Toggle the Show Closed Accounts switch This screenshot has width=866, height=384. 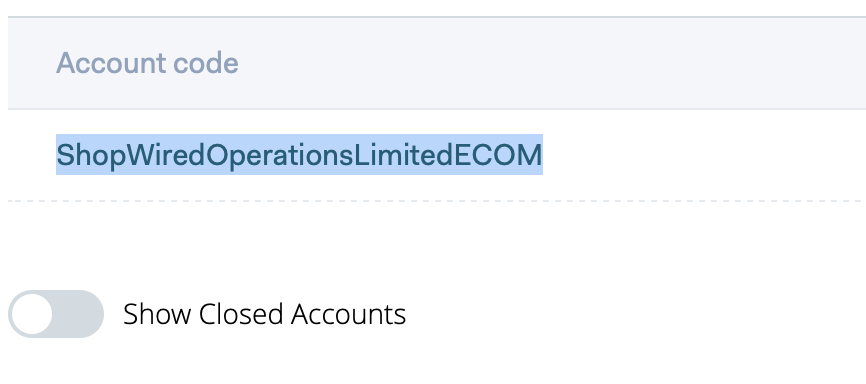click(56, 314)
